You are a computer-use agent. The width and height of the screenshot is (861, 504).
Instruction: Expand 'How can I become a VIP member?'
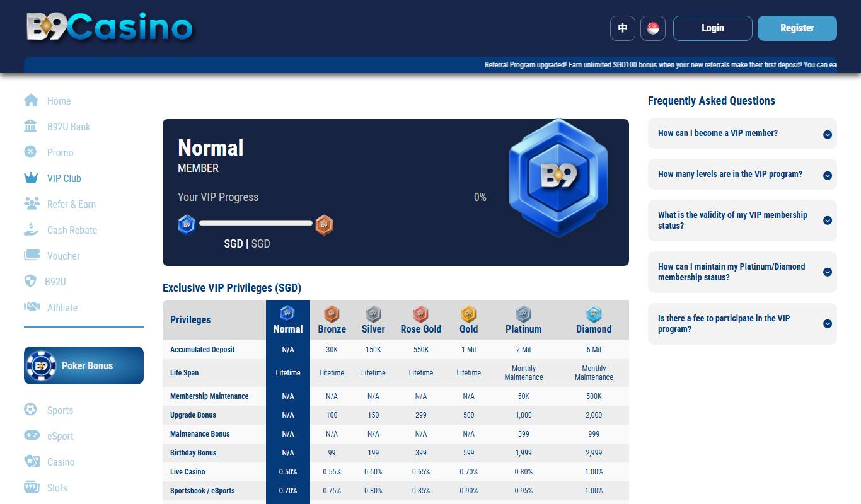click(743, 134)
